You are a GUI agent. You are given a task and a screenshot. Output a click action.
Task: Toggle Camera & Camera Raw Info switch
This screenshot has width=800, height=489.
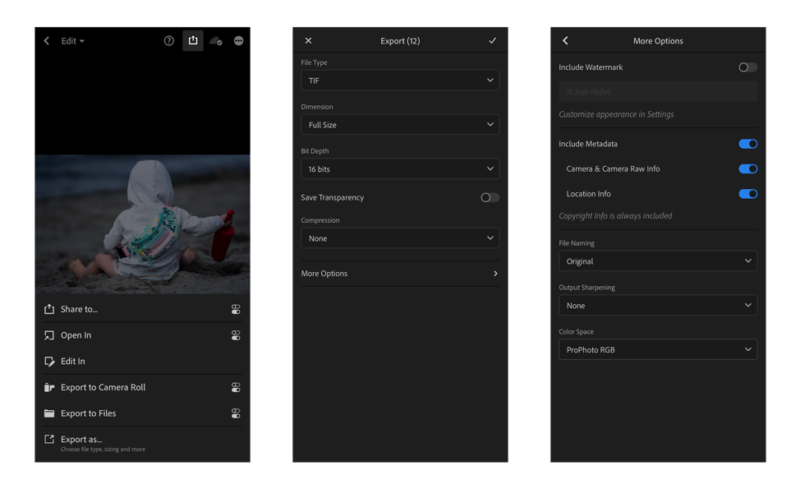coord(748,169)
